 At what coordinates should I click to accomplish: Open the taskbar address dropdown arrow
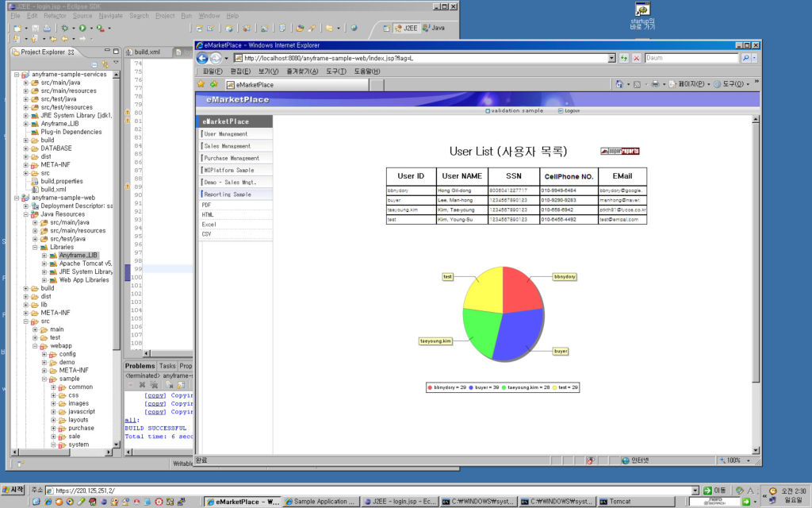[x=695, y=491]
